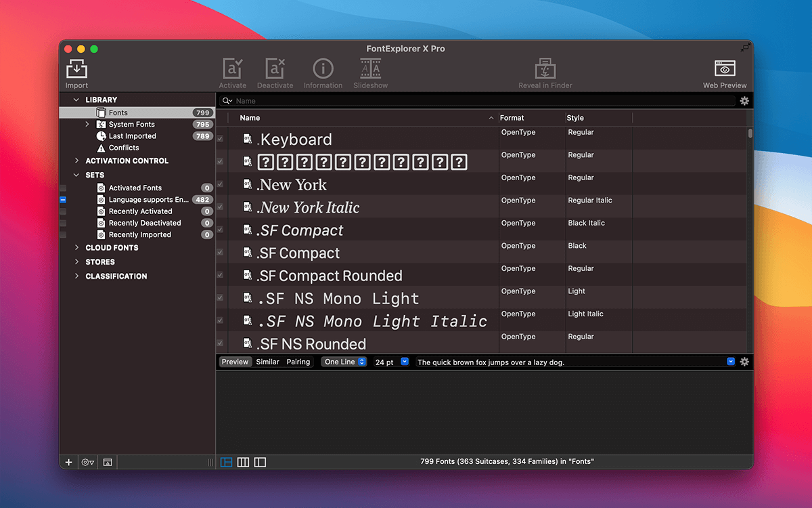Select the Preview tab
The width and height of the screenshot is (812, 508).
click(235, 362)
